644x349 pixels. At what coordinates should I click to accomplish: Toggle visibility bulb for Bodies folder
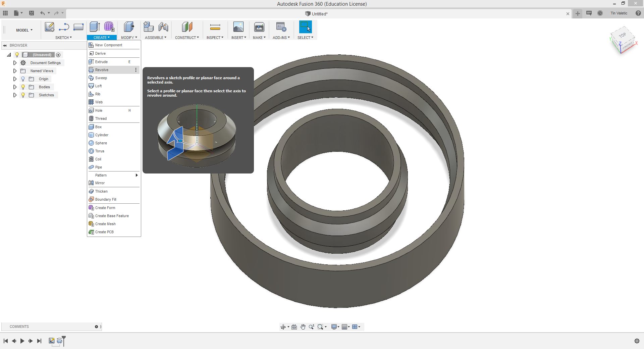tap(23, 87)
